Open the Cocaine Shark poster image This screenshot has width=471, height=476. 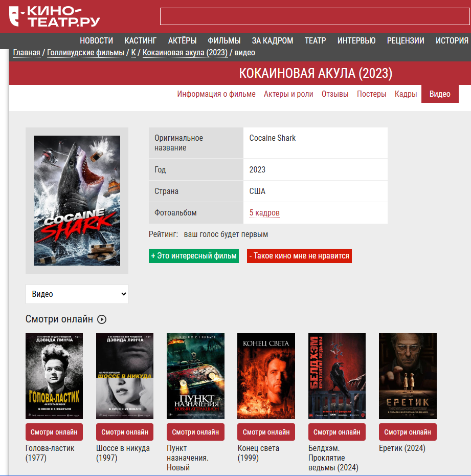point(77,201)
